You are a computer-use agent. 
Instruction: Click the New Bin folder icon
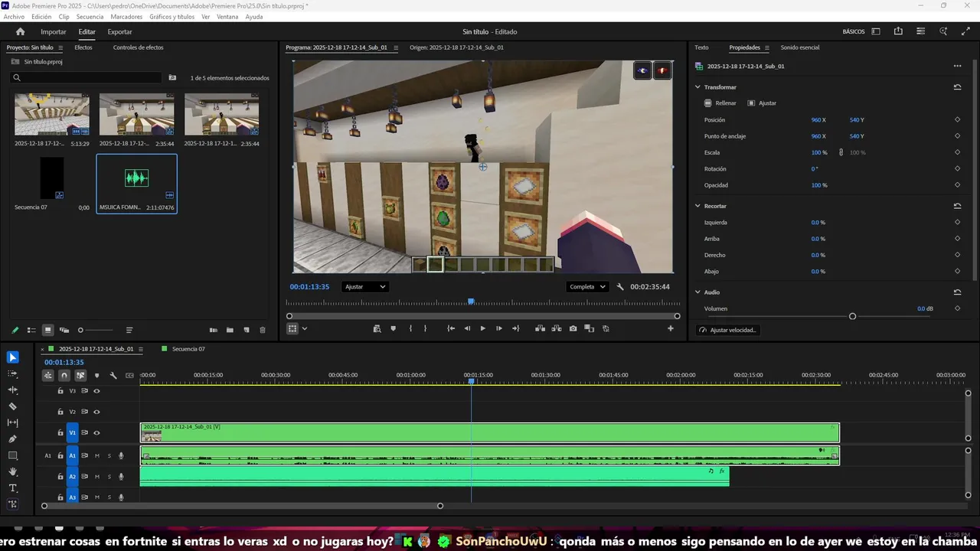pos(230,331)
